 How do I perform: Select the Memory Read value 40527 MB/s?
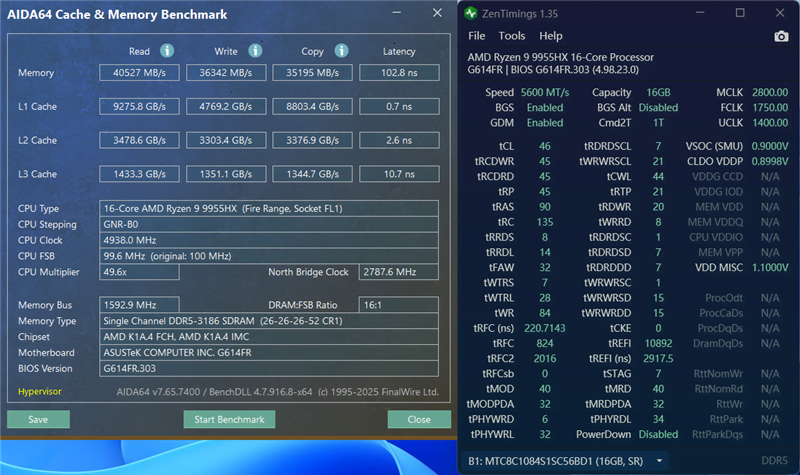139,72
